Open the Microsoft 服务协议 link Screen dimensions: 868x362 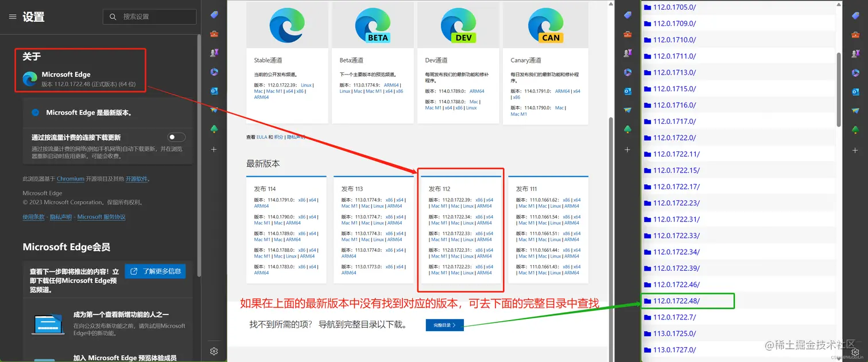[x=102, y=217]
